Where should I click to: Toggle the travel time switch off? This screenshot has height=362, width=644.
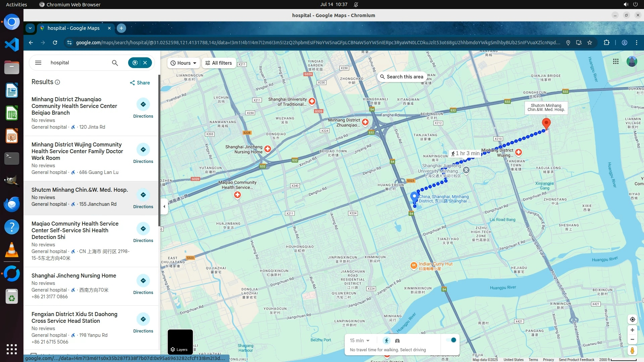(x=451, y=340)
